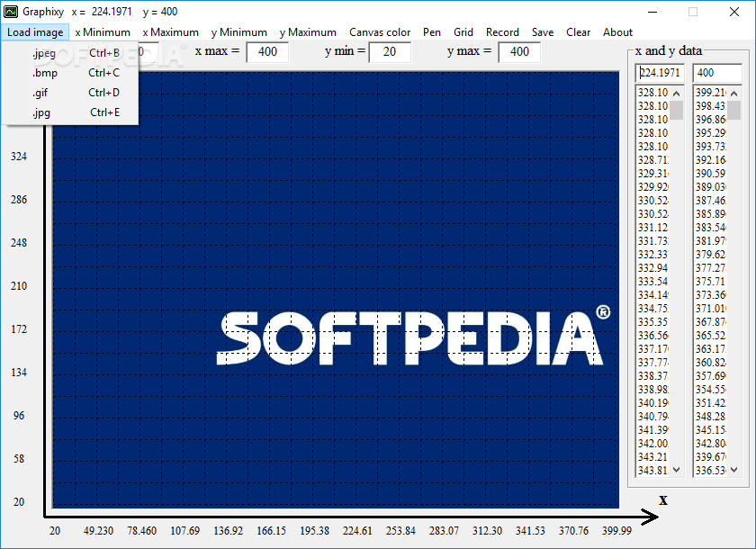Select y list entry 396.86
756x549 pixels.
click(711, 120)
